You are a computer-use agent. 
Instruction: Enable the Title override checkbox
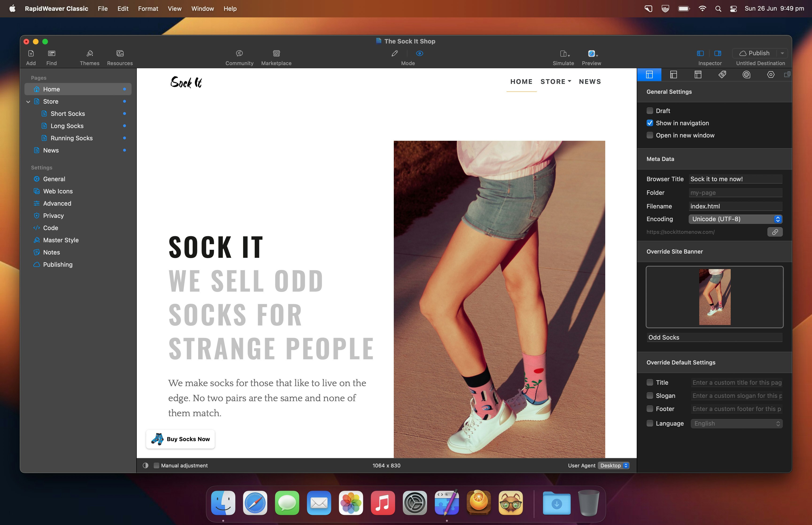click(650, 383)
